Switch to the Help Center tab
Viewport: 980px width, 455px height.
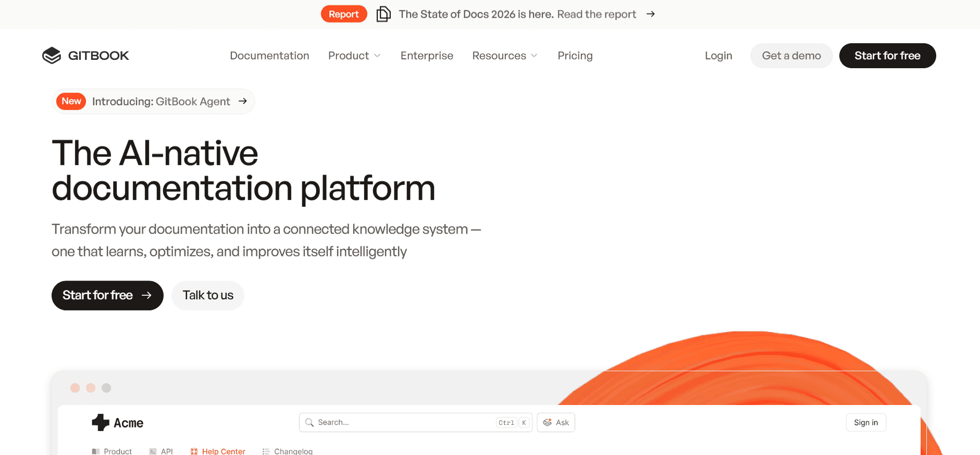tap(218, 451)
